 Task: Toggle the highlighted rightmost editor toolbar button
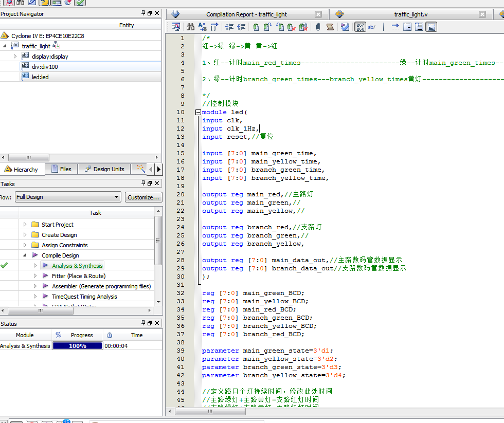pos(431,27)
